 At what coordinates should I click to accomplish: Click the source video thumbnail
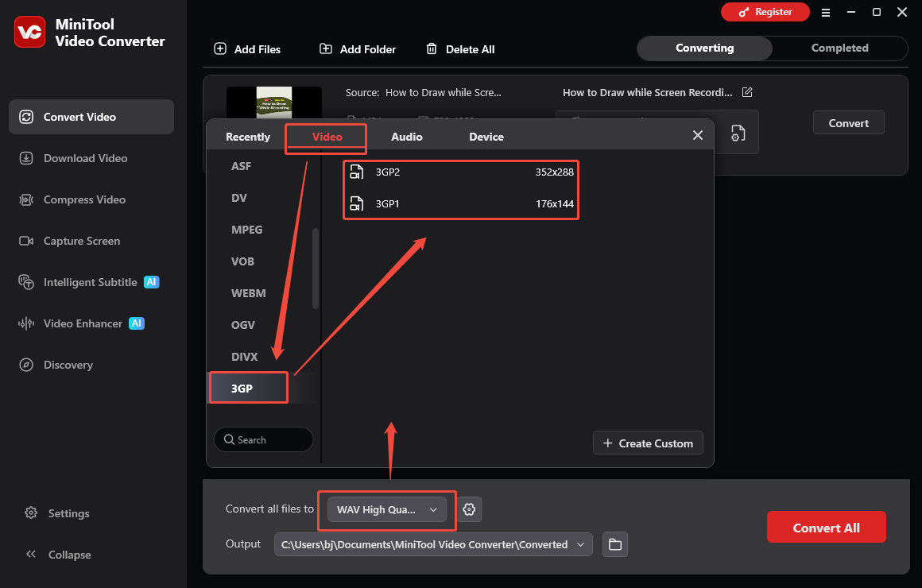click(274, 103)
